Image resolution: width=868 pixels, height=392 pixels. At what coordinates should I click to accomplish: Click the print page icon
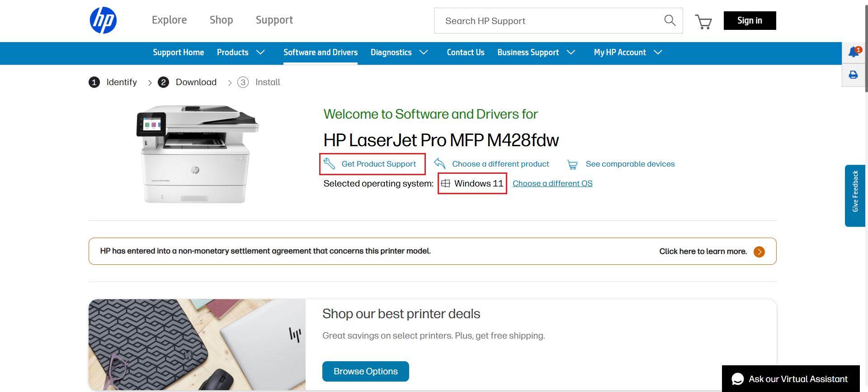click(x=853, y=75)
